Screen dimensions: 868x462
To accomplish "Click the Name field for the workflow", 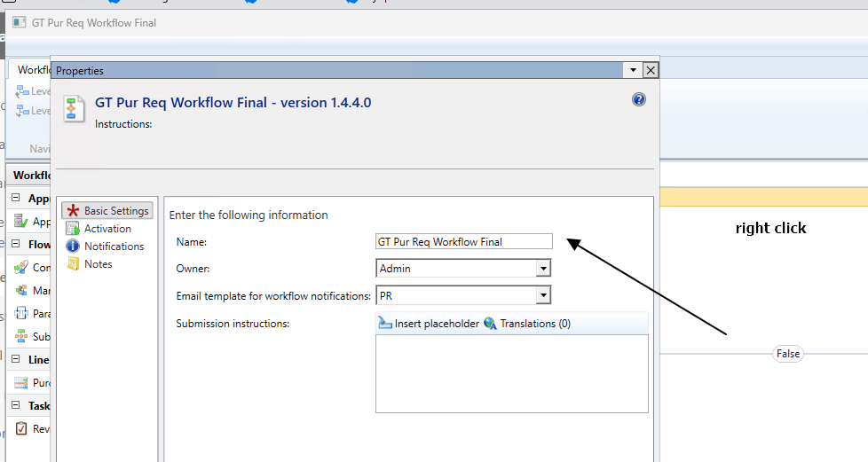I will tap(463, 241).
